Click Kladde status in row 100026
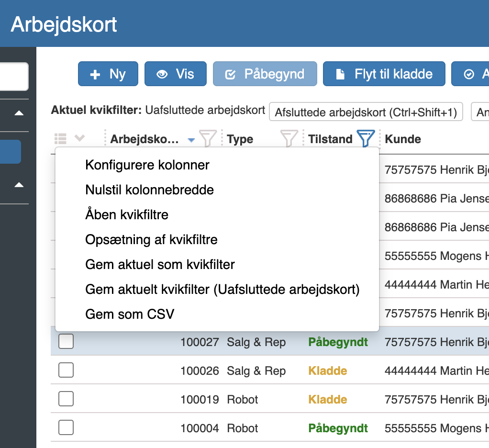 (x=327, y=371)
